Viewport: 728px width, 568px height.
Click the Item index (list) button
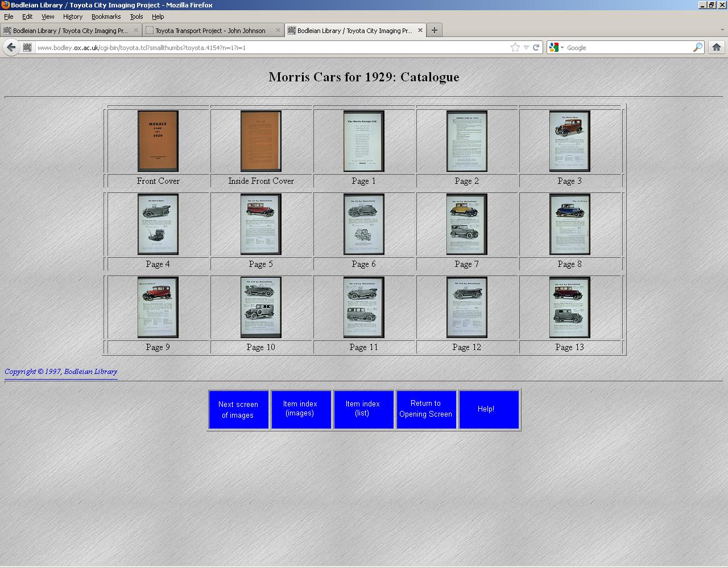[363, 409]
